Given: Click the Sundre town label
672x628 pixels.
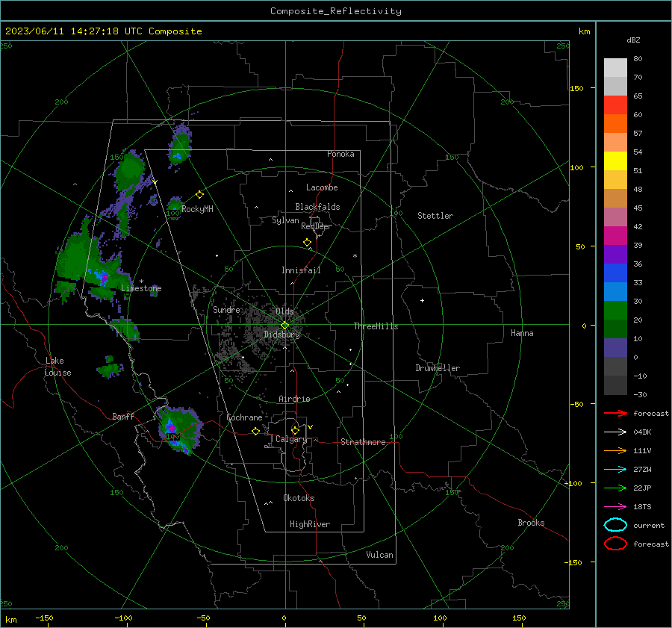Looking at the screenshot, I should (x=226, y=309).
